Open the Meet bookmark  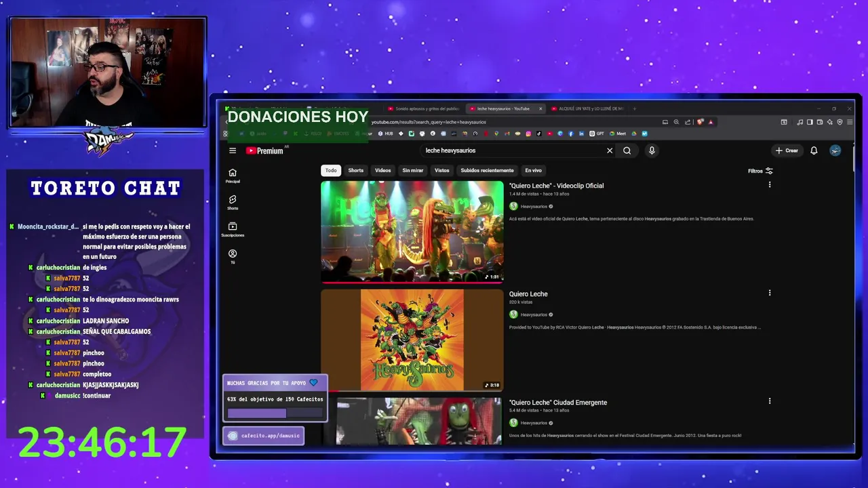[617, 134]
